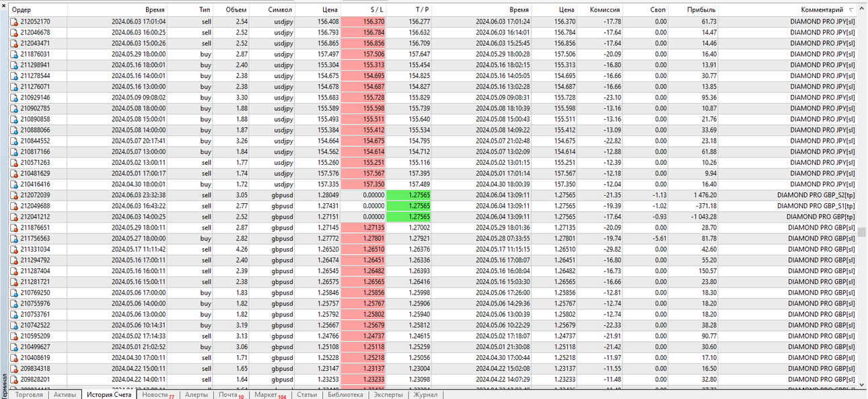Click the order icon for order 211278544
This screenshot has height=399, width=868.
14,76
